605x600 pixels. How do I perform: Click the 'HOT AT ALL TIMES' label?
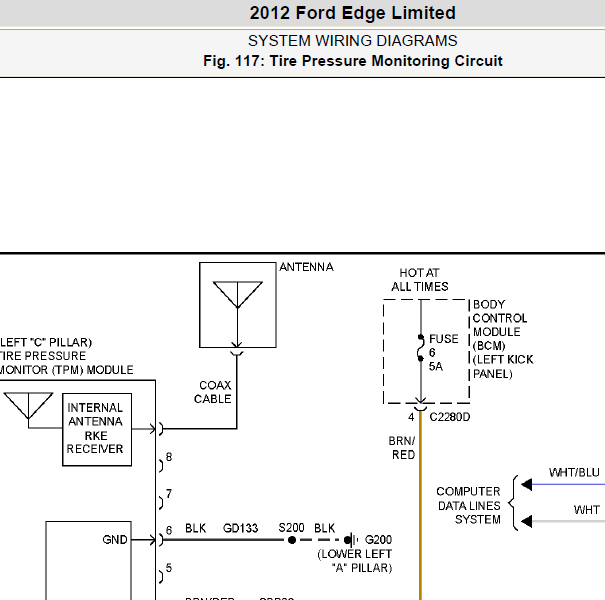(x=420, y=280)
